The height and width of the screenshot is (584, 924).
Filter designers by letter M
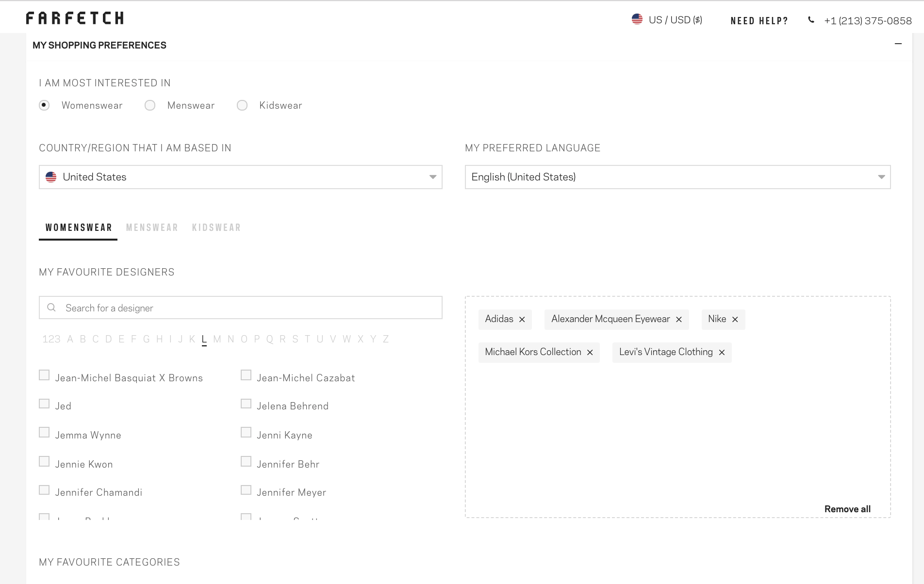pyautogui.click(x=217, y=339)
